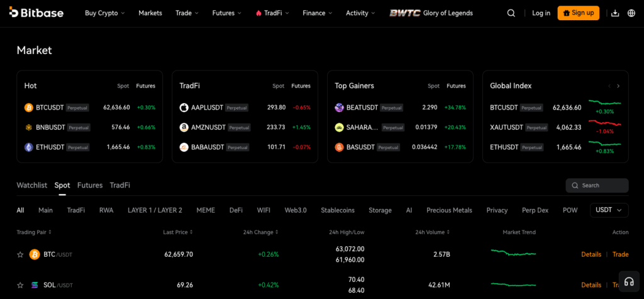The width and height of the screenshot is (644, 299).
Task: Click the BTC/USDT market trend sparkline
Action: click(x=513, y=252)
